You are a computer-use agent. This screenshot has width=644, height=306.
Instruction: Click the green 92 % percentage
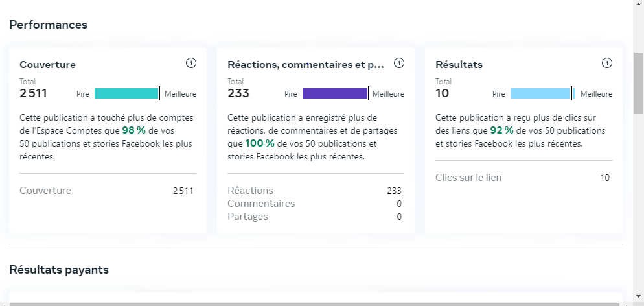pyautogui.click(x=501, y=130)
